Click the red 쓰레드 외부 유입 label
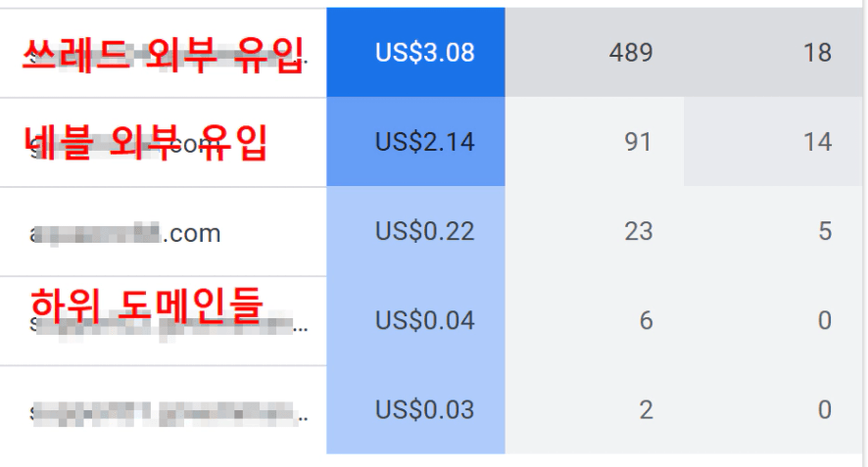Image resolution: width=868 pixels, height=467 pixels. pyautogui.click(x=163, y=52)
